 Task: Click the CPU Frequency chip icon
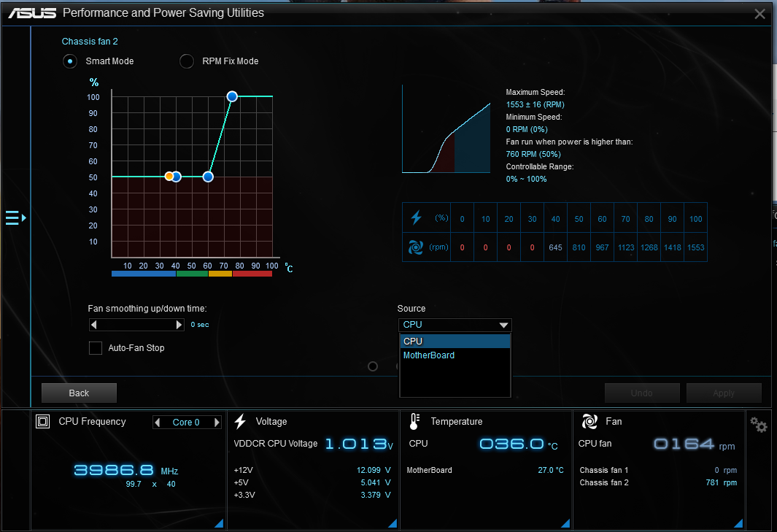42,421
